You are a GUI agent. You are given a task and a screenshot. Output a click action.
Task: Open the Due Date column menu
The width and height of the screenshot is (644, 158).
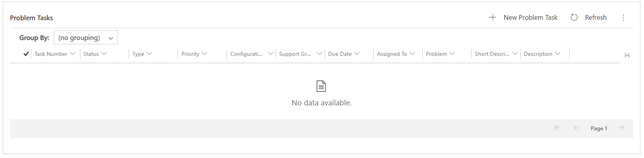pyautogui.click(x=357, y=53)
